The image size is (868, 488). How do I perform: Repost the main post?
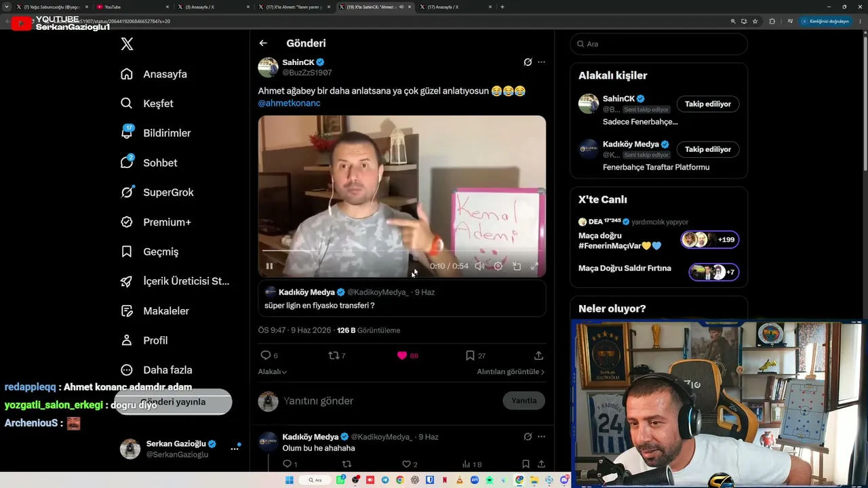click(x=333, y=356)
